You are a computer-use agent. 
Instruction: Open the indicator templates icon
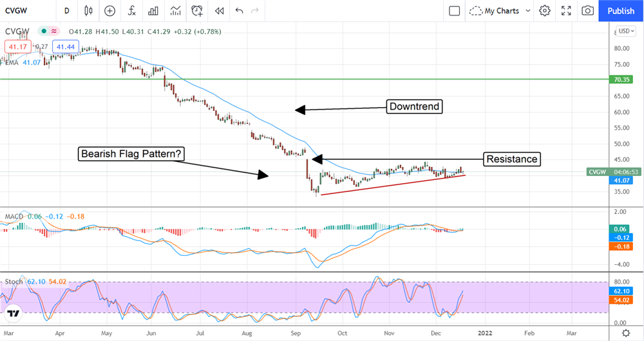175,11
